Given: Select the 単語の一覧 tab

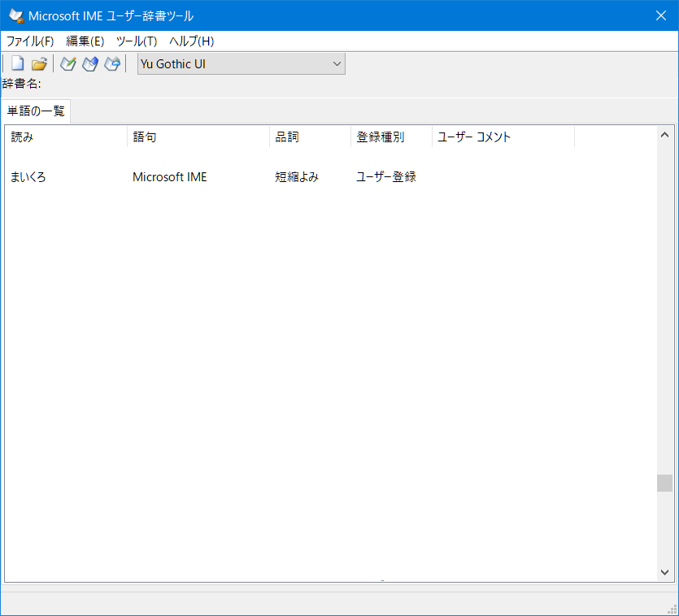Looking at the screenshot, I should click(x=36, y=111).
